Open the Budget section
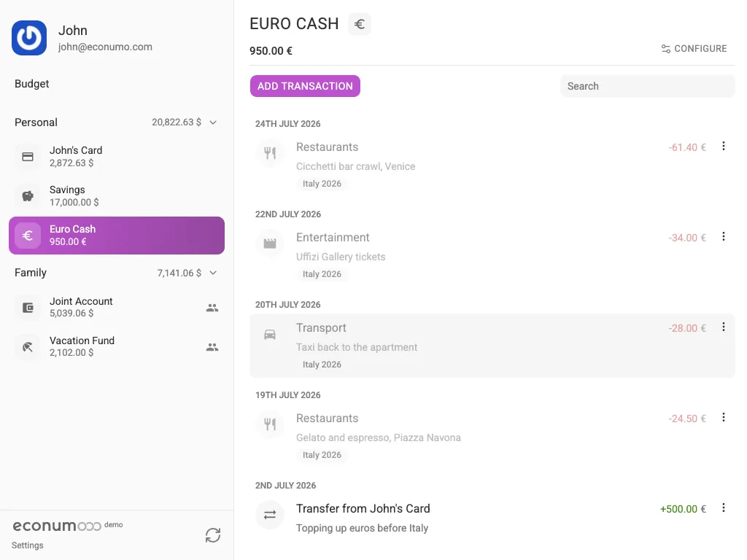 pyautogui.click(x=32, y=84)
